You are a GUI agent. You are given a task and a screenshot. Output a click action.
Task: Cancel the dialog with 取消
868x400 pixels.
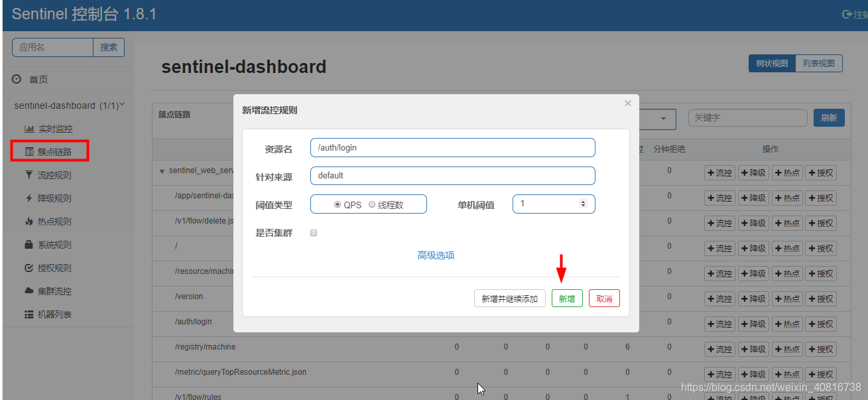(604, 299)
